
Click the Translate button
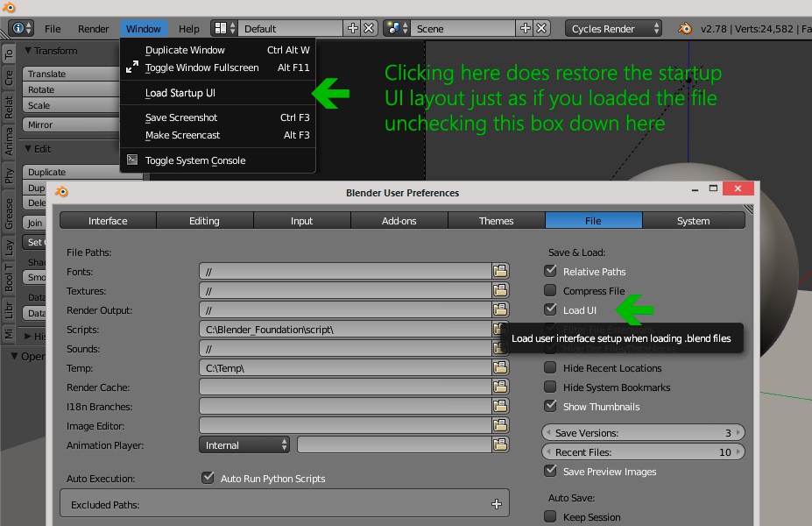72,74
